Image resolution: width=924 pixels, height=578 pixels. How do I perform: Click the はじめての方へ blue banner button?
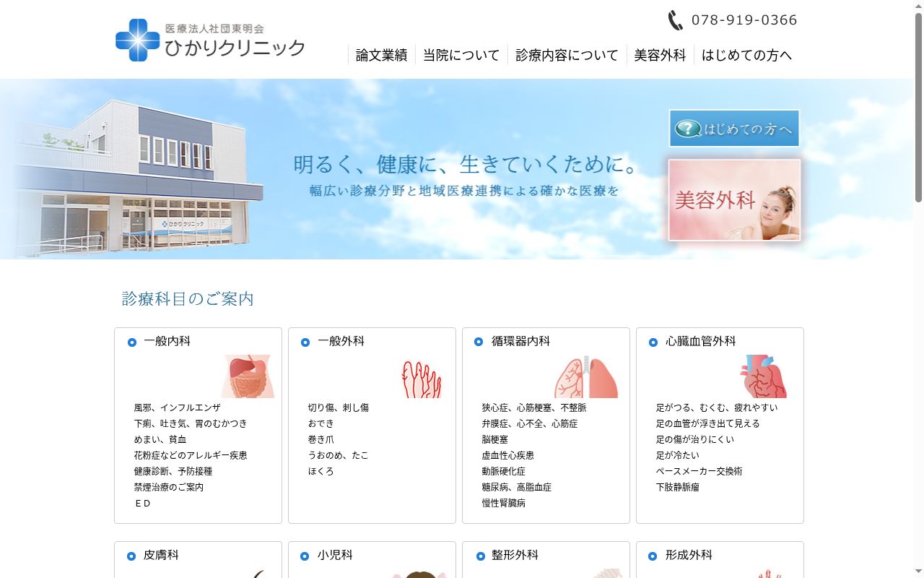734,129
